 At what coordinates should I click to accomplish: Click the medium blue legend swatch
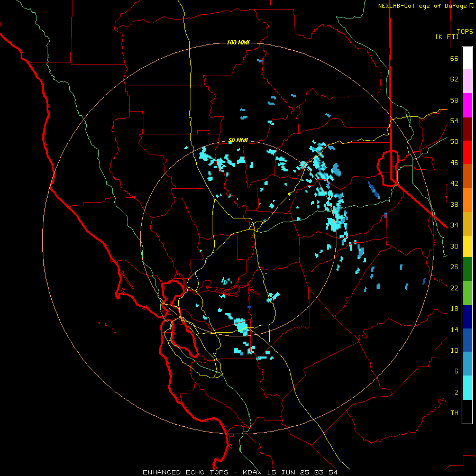pos(467,340)
